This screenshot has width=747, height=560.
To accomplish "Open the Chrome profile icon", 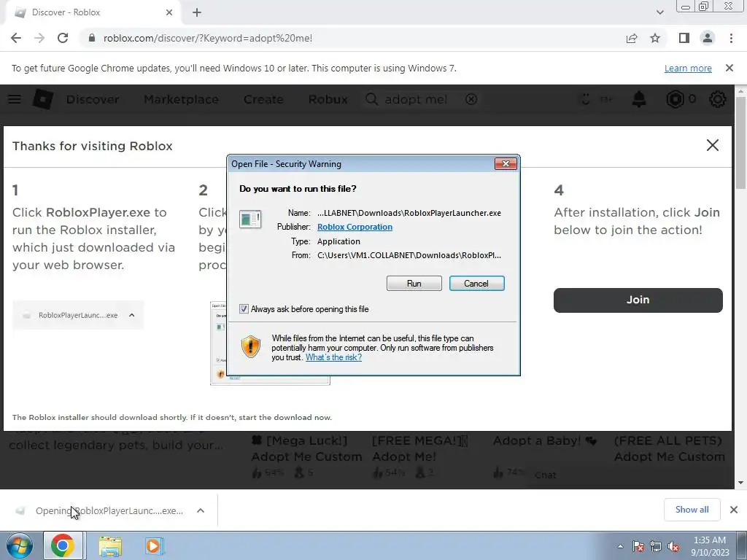I will (708, 38).
